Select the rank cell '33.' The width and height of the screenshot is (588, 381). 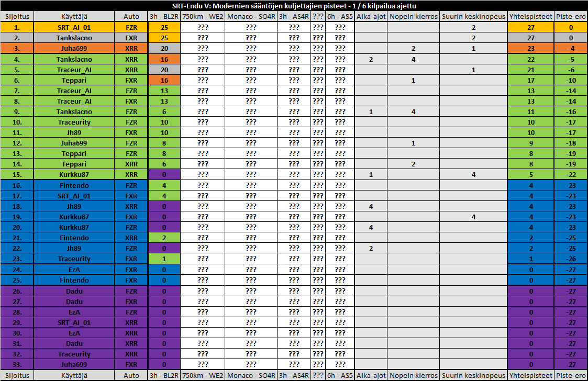[x=17, y=364]
